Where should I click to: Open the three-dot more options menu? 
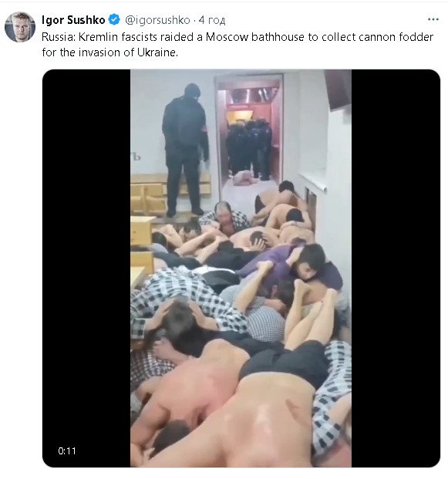coord(433,19)
